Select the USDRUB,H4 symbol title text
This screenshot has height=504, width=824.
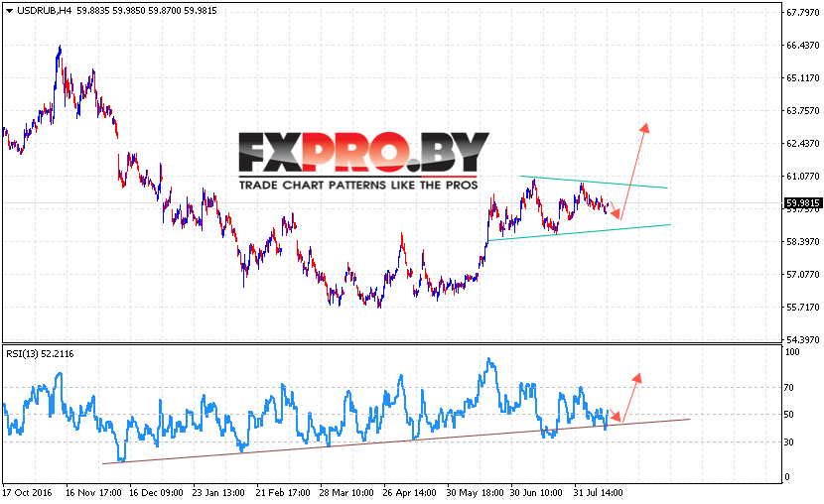coord(44,11)
